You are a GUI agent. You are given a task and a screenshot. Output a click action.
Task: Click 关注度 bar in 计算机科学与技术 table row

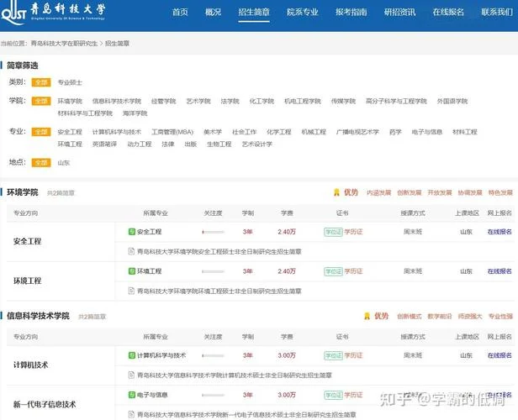coord(213,355)
